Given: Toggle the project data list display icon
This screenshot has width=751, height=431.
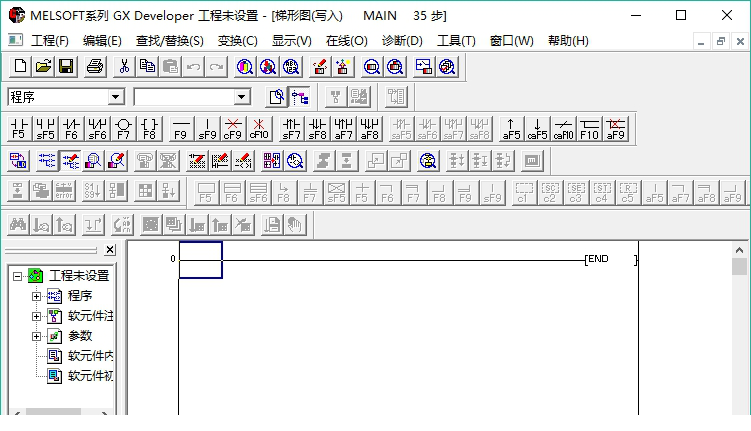Looking at the screenshot, I should [300, 97].
